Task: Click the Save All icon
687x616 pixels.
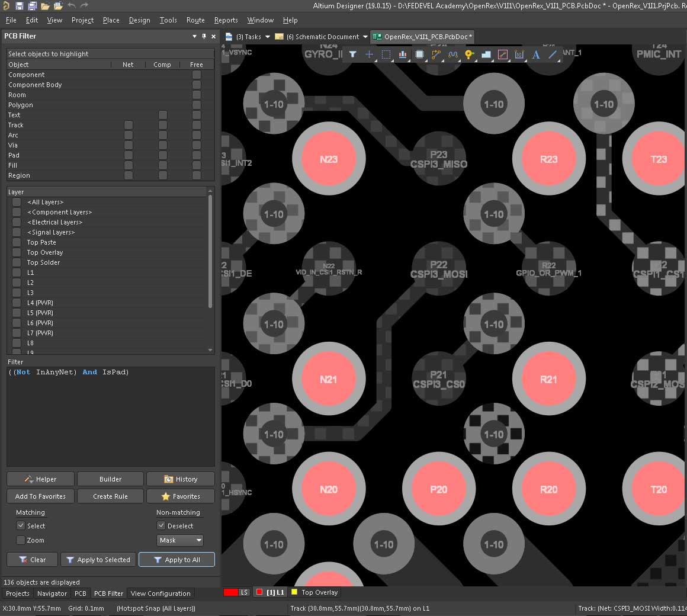Action: pos(32,6)
